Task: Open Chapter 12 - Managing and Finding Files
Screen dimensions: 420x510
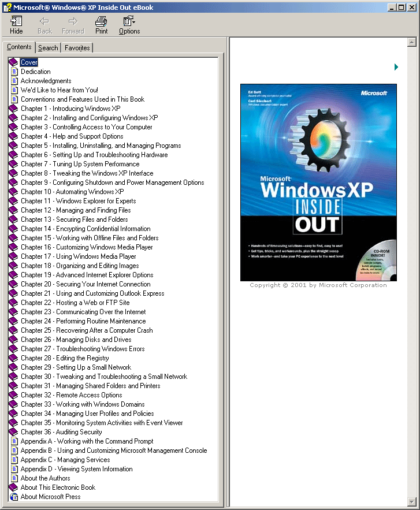Action: pos(76,210)
